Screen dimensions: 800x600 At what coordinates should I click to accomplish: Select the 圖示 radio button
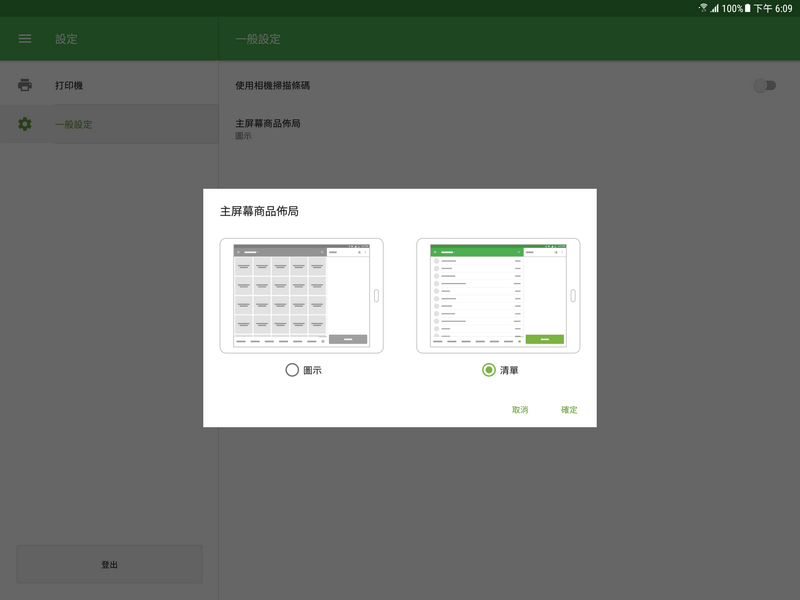(292, 370)
